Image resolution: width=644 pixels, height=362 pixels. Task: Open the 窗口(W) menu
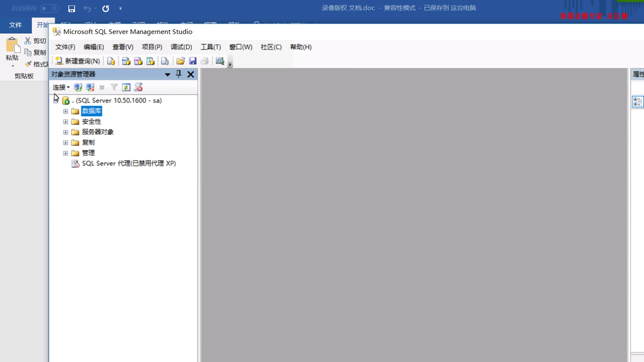[240, 47]
